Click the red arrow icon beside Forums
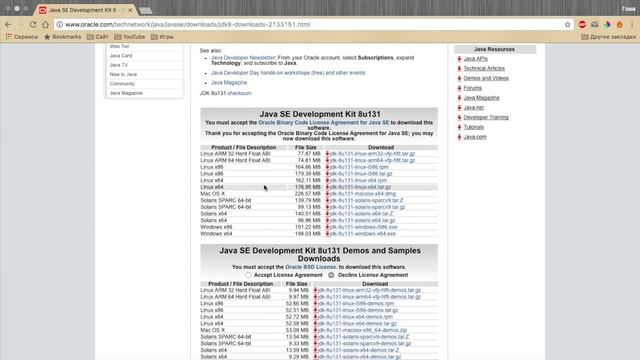 pyautogui.click(x=459, y=88)
